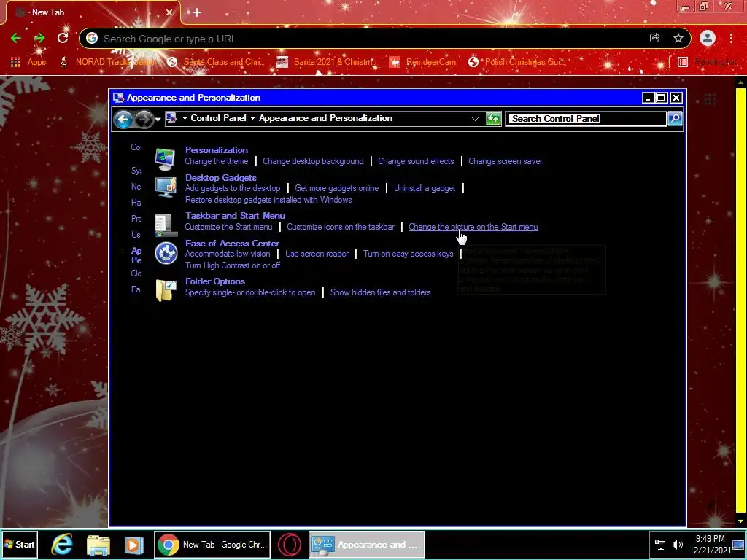Screen dimensions: 747x560
Task: Click Uninstall a gadget link
Action: tap(425, 188)
